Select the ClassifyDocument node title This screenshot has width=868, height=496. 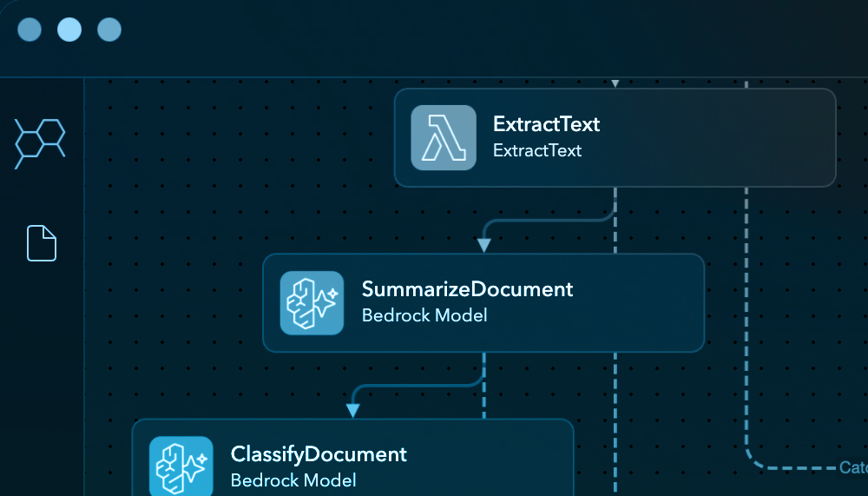tap(319, 454)
